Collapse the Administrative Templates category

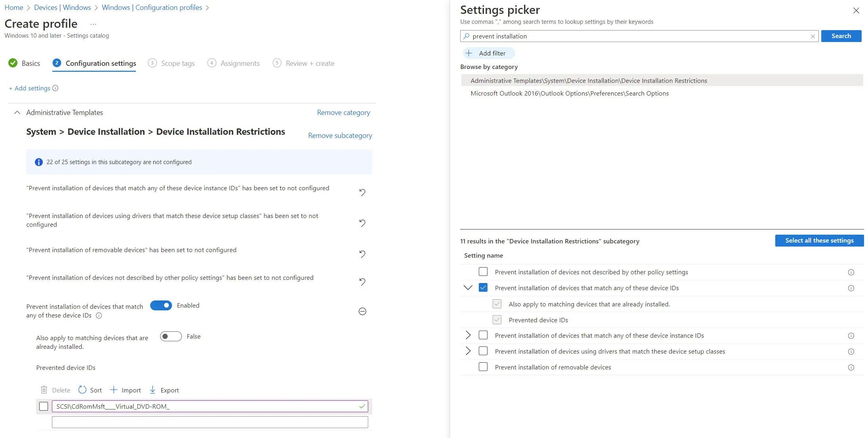pyautogui.click(x=17, y=113)
